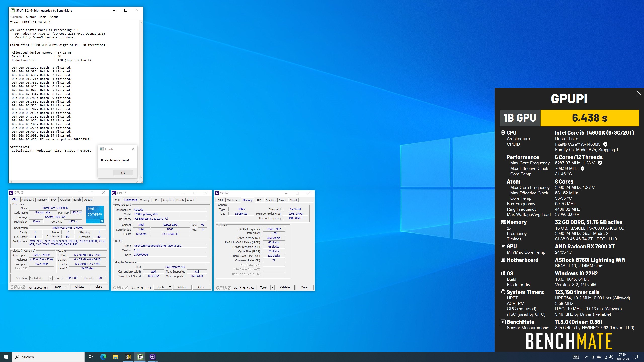Open About tab in CPU-Z Processor window
This screenshot has width=644, height=362.
88,200
